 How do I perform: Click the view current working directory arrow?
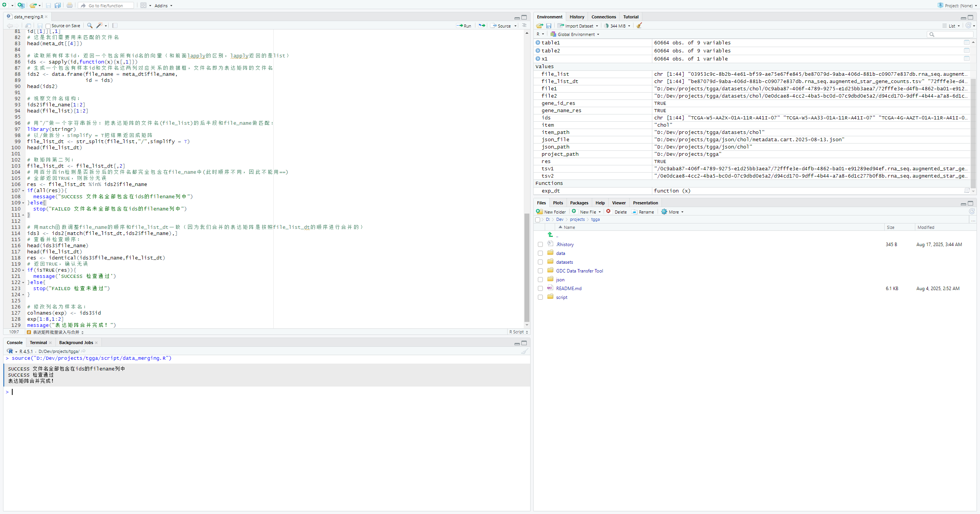coord(83,351)
